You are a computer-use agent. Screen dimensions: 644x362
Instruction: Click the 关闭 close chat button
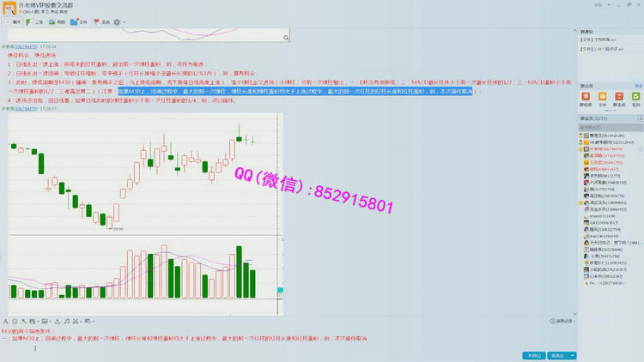tap(534, 355)
